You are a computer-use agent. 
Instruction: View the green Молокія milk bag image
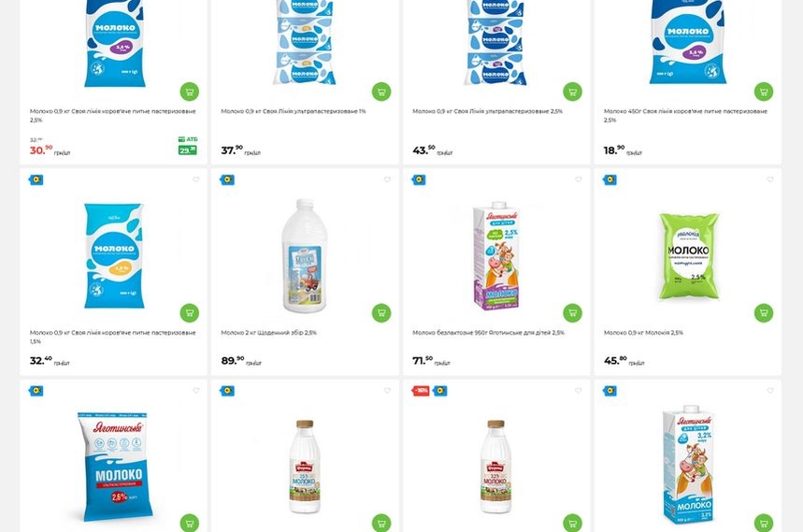point(688,256)
